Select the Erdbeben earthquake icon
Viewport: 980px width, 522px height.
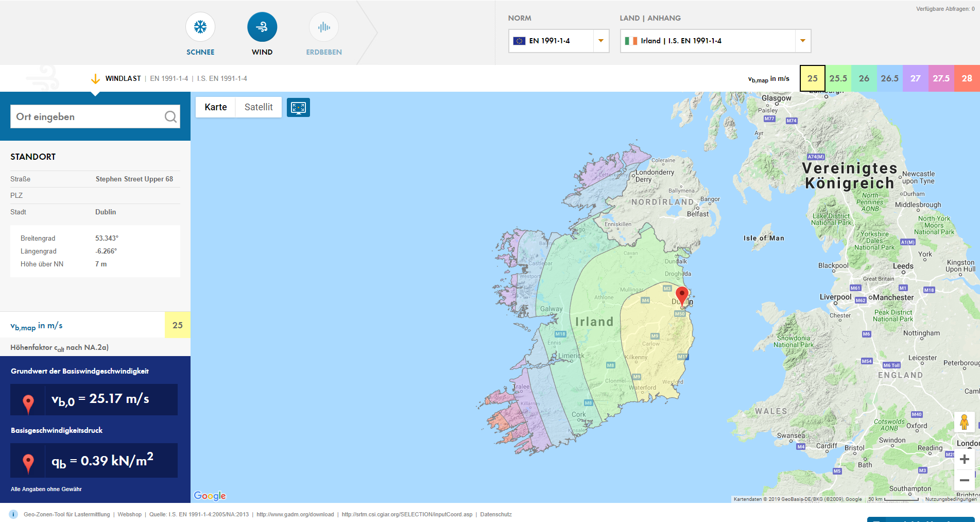(x=324, y=27)
